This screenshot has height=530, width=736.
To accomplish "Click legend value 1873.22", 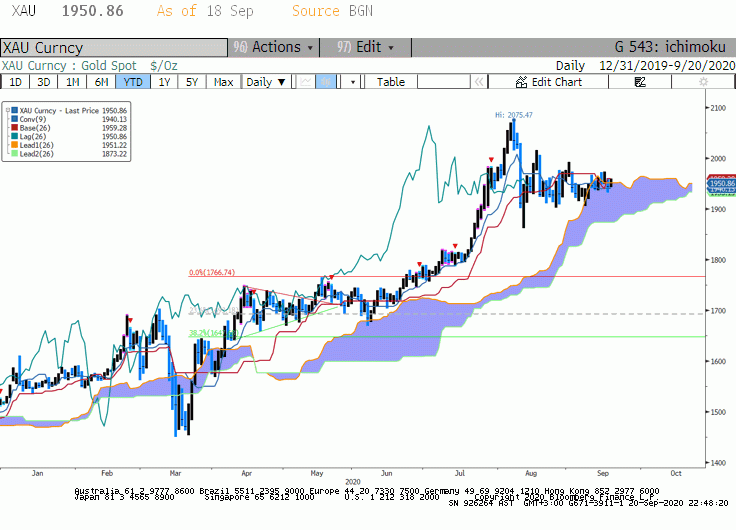I will [x=115, y=154].
